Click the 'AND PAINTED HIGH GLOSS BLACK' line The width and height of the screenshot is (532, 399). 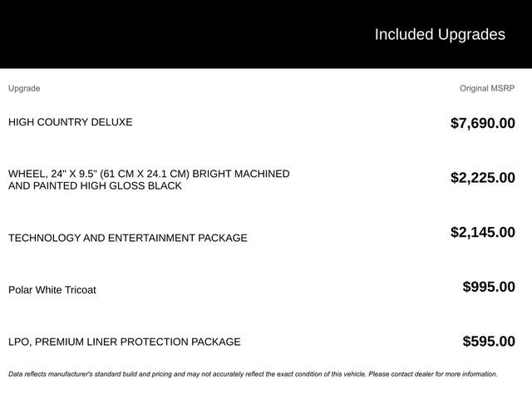(x=95, y=186)
